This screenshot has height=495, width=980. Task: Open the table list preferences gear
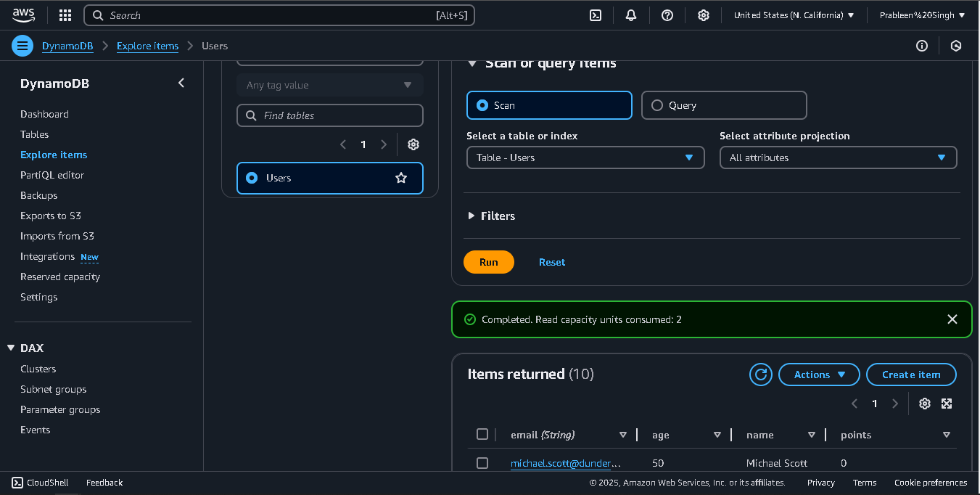point(413,144)
